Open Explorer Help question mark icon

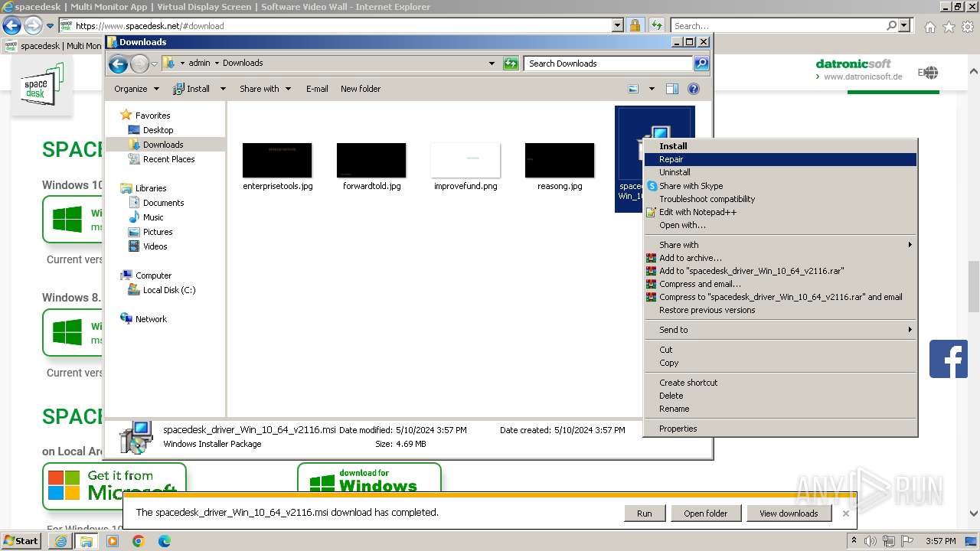[694, 89]
